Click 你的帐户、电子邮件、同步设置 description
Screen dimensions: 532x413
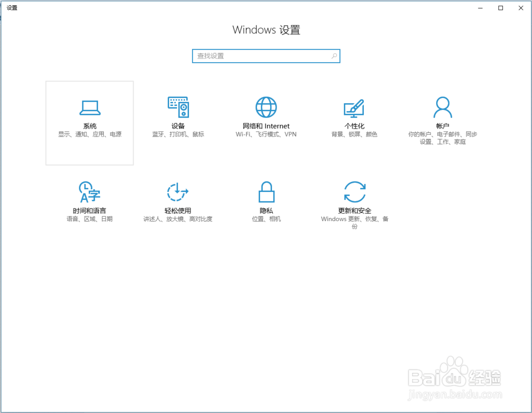click(x=443, y=138)
